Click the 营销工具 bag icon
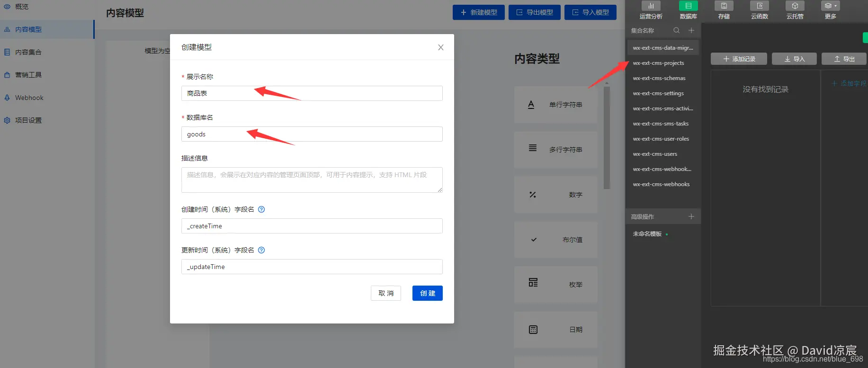Screen dimensions: 868x368 7,75
